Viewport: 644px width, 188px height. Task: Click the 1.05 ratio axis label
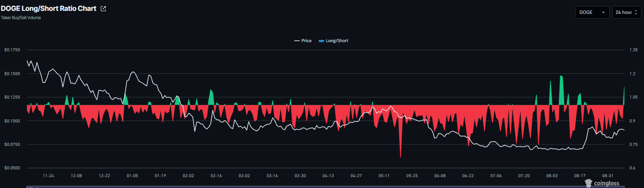633,97
